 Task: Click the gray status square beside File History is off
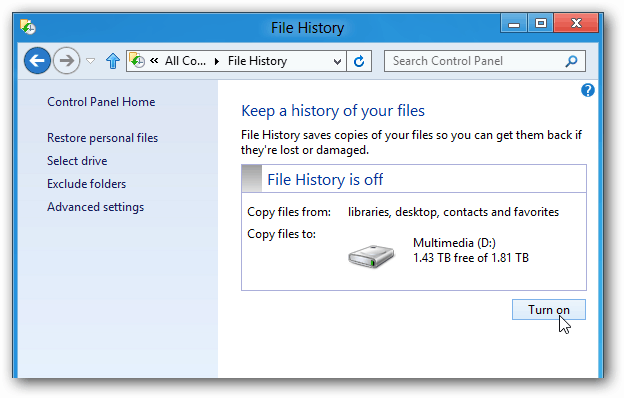coord(252,178)
